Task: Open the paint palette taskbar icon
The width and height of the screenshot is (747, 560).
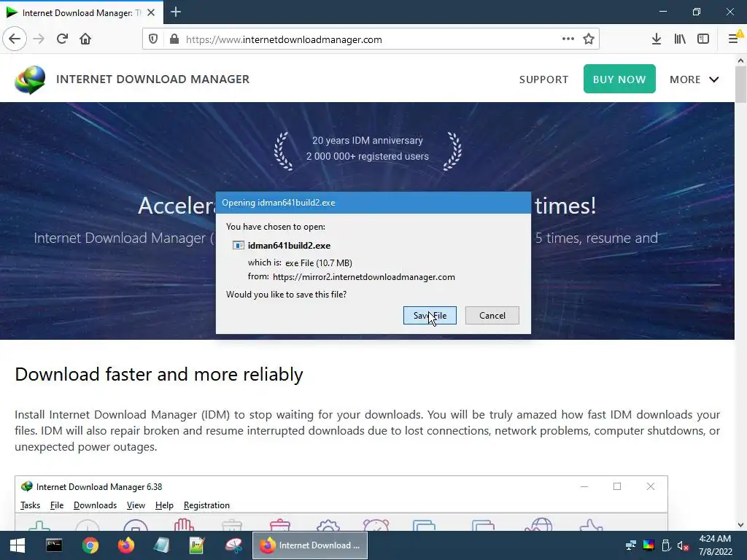Action: tap(233, 545)
